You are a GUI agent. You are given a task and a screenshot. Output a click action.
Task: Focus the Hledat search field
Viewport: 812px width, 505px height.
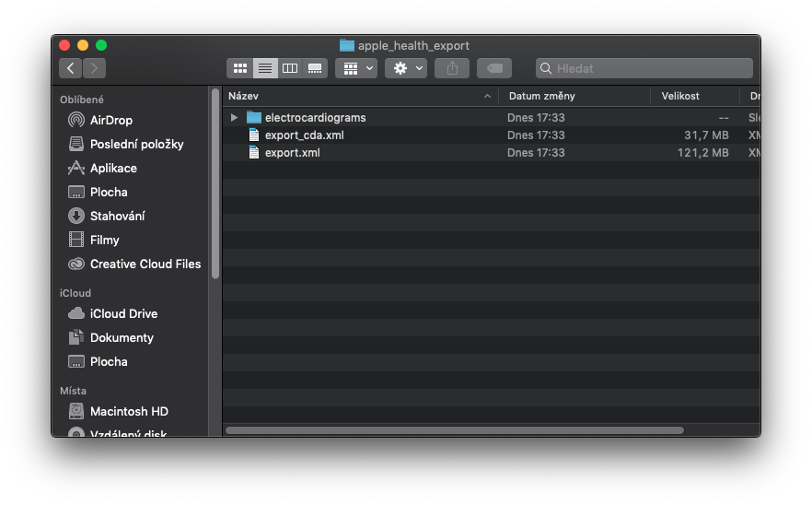[644, 68]
